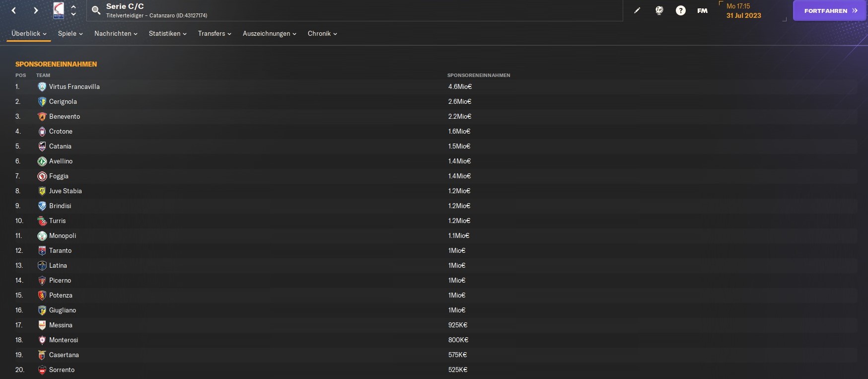
Task: Select the 2.6Mio€ sponsorship value
Action: (x=460, y=101)
